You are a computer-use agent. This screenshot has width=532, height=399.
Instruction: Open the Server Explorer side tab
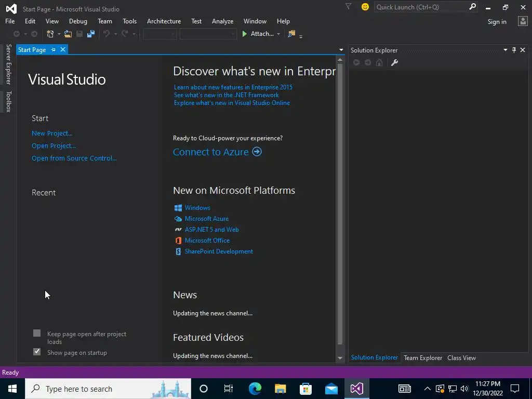(x=8, y=64)
